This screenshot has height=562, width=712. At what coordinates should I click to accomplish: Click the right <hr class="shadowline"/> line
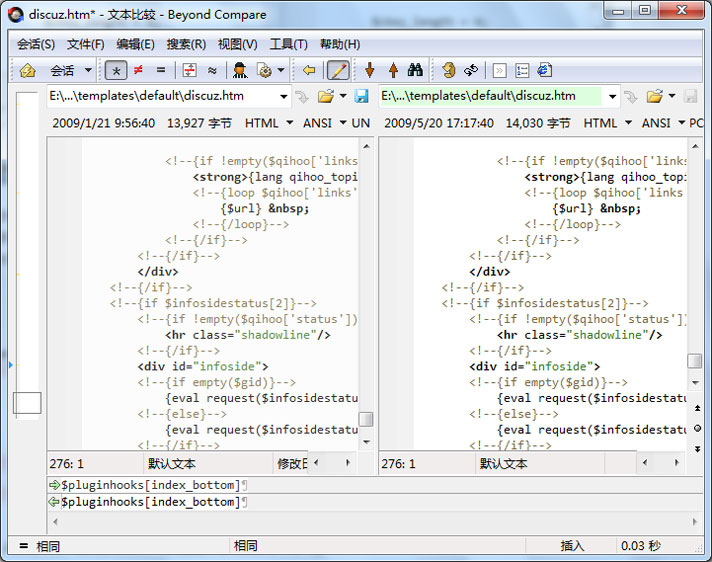580,335
